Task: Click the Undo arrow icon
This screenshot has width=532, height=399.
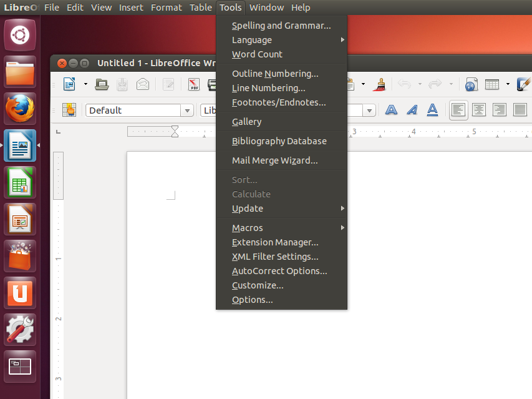Action: (x=404, y=84)
